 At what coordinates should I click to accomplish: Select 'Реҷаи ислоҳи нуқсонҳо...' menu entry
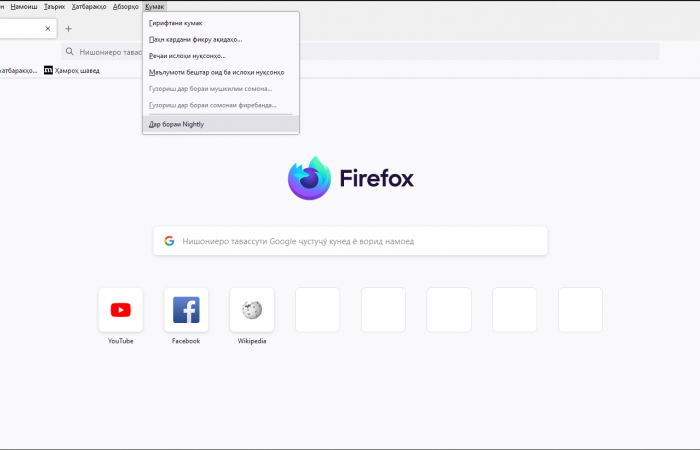point(221,56)
